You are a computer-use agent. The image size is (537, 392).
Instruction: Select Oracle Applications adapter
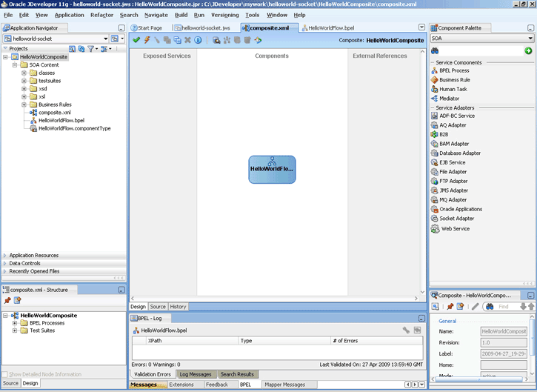[456, 209]
